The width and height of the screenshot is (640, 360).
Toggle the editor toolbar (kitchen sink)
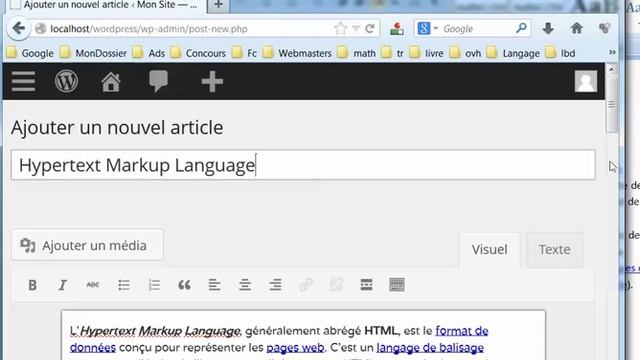click(397, 285)
